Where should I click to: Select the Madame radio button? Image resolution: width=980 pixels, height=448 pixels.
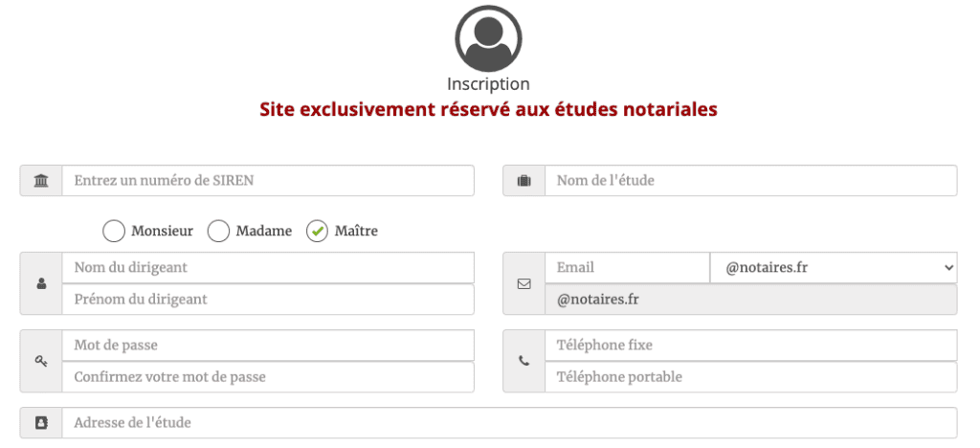click(219, 231)
